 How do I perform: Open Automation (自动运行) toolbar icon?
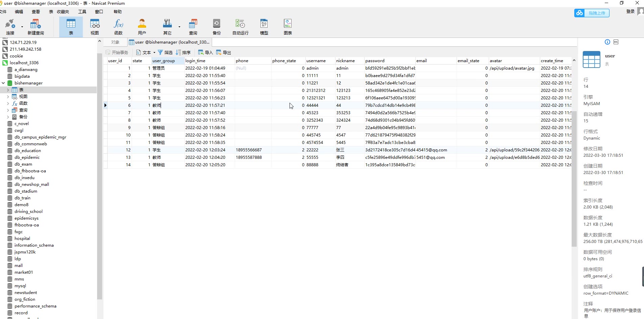pos(240,27)
